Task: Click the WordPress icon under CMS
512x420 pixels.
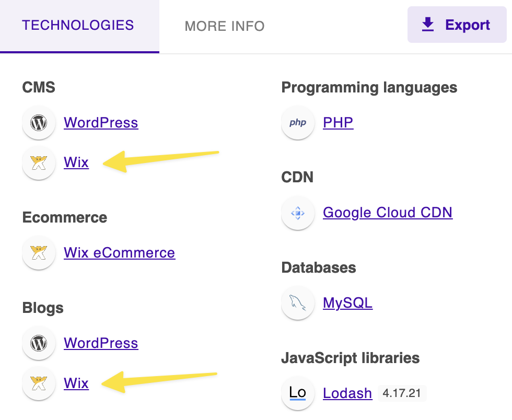Action: click(x=39, y=123)
